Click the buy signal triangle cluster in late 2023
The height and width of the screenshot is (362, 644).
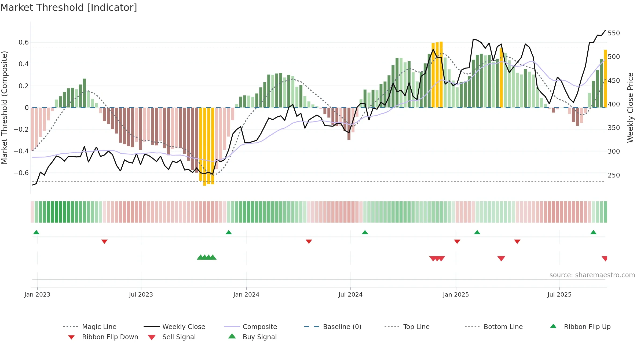(x=207, y=257)
